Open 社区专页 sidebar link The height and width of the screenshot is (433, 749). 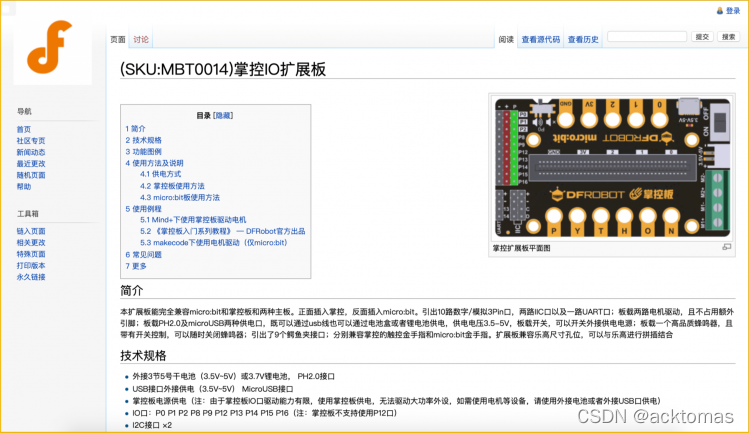31,141
